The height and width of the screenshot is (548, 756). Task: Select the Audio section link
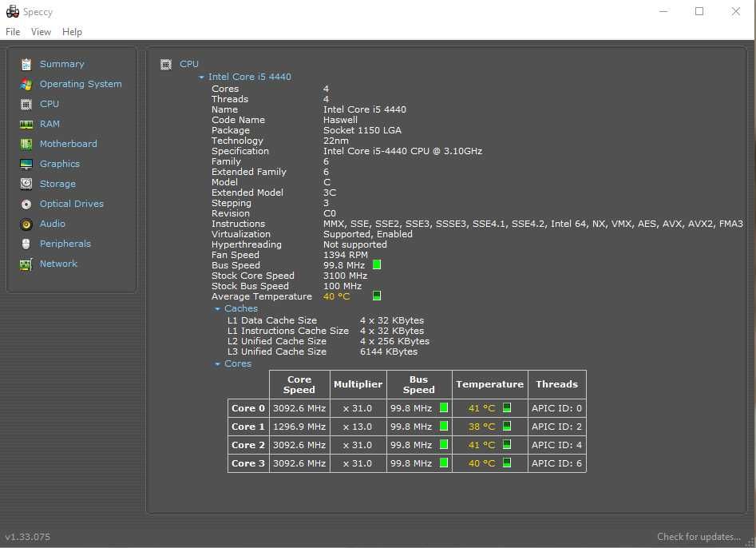point(52,224)
